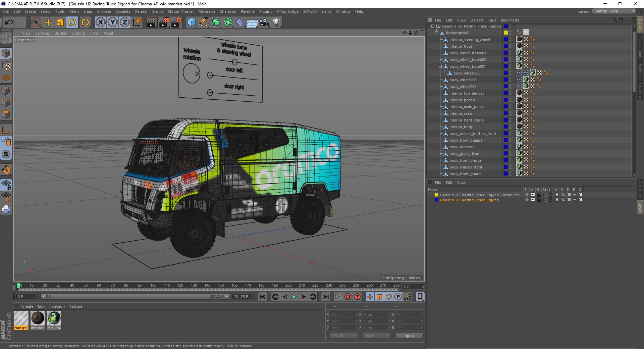644x349 pixels.
Task: Open the MoGraph menu
Action: pos(207,11)
